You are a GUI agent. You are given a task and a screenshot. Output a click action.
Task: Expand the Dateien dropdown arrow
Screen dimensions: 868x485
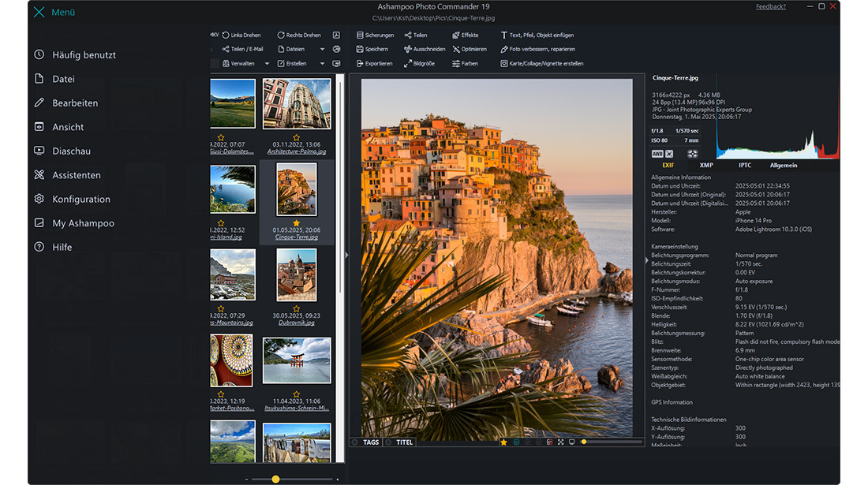322,49
